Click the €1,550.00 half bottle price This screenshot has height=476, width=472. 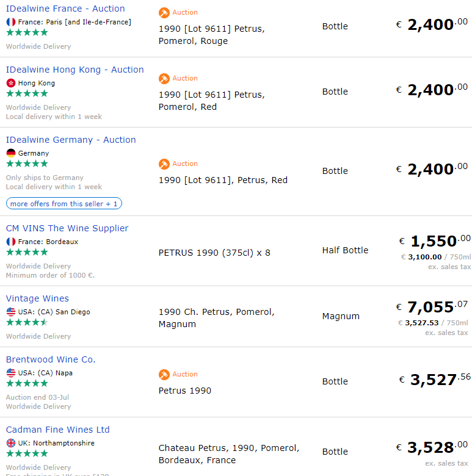pos(434,241)
